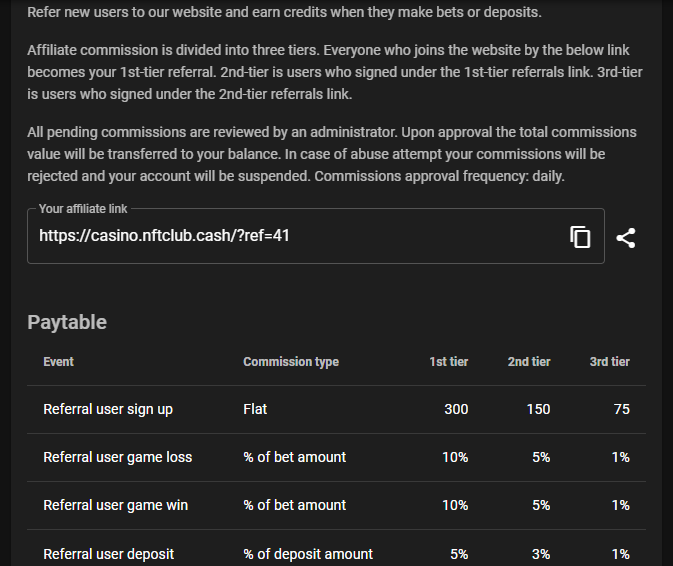673x566 pixels.
Task: Click the Event column header
Action: pyautogui.click(x=58, y=362)
